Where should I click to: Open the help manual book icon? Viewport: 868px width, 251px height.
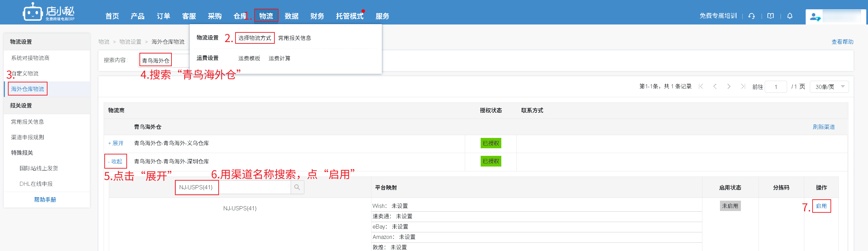(771, 16)
